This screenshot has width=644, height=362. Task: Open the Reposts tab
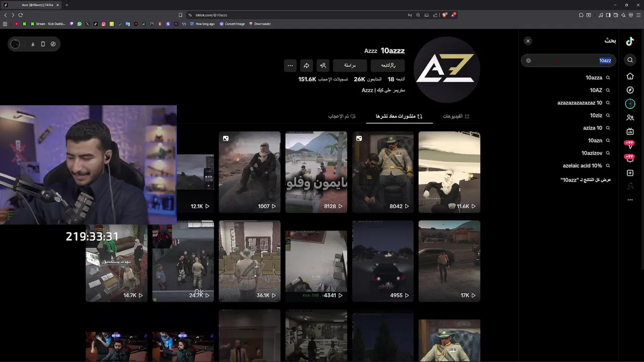[399, 116]
